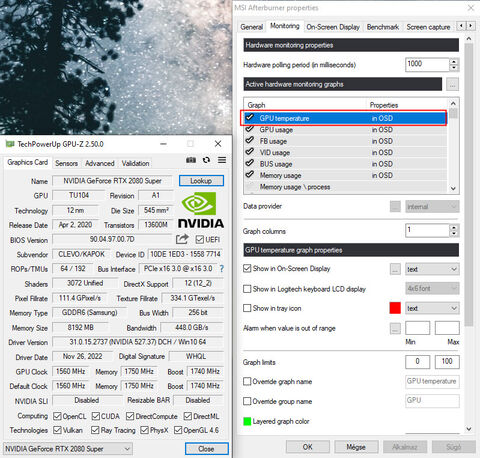Decrease Graph columns with spinner down
The height and width of the screenshot is (458, 480).
[454, 234]
